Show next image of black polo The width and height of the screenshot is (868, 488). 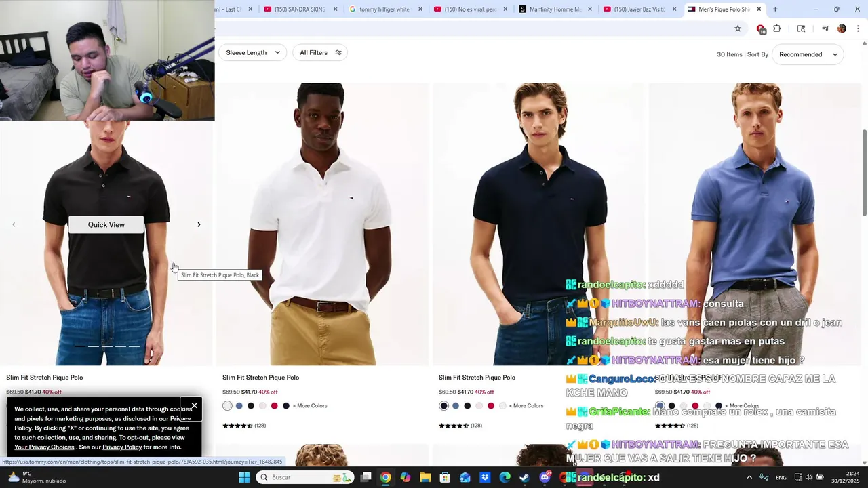[x=199, y=224]
